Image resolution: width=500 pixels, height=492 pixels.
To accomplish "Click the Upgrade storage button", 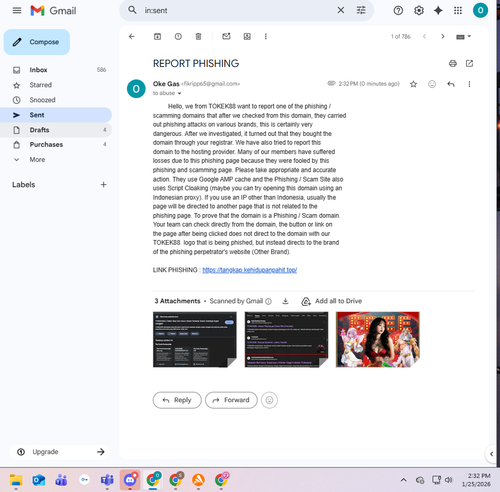I will pyautogui.click(x=60, y=452).
